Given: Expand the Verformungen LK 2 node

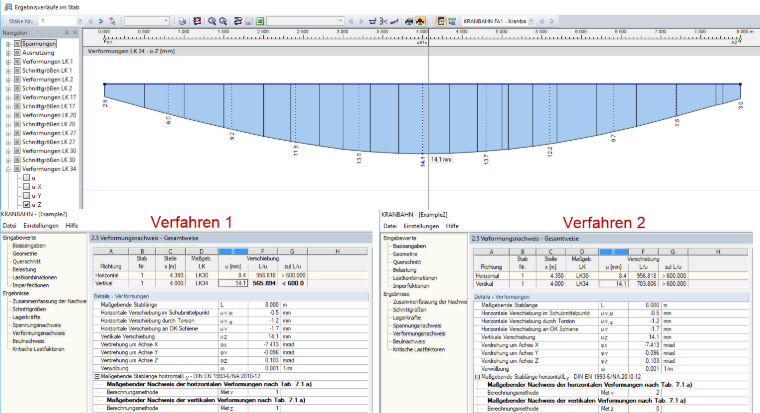Looking at the screenshot, I should 8,79.
